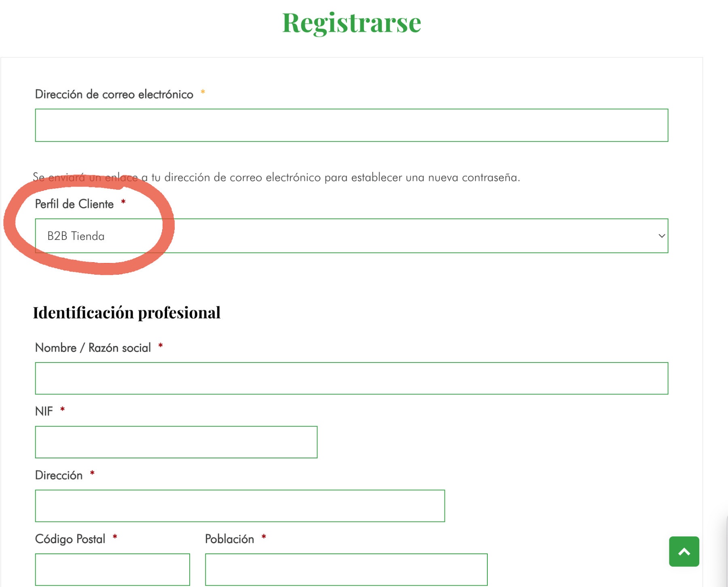Click the Identificación profesional section heading
Viewport: 728px width, 587px height.
click(127, 313)
